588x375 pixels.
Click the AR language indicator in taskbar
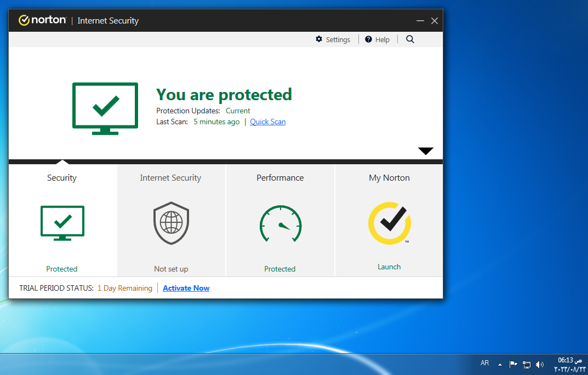point(484,363)
